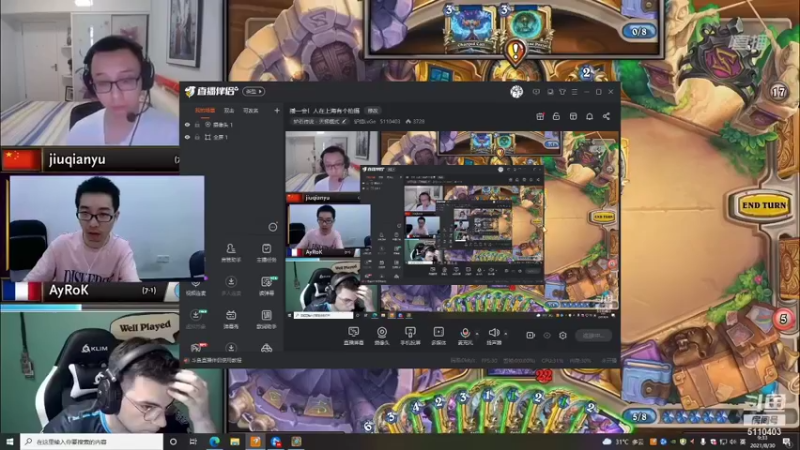The width and height of the screenshot is (800, 450).
Task: Toggle the preview eye icon near settings gear
Action: [547, 335]
